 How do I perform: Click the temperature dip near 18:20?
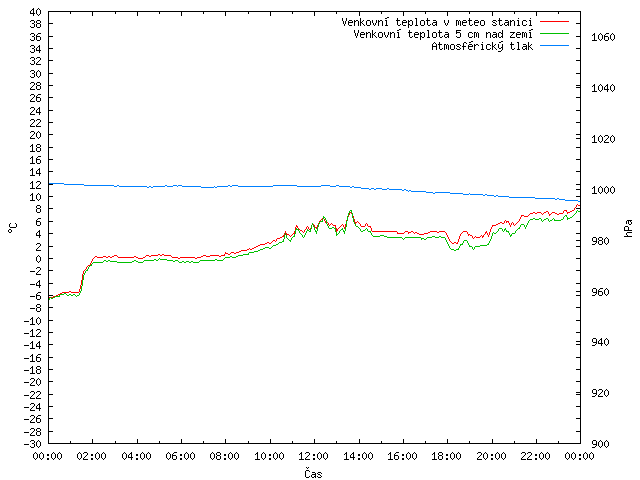[455, 246]
